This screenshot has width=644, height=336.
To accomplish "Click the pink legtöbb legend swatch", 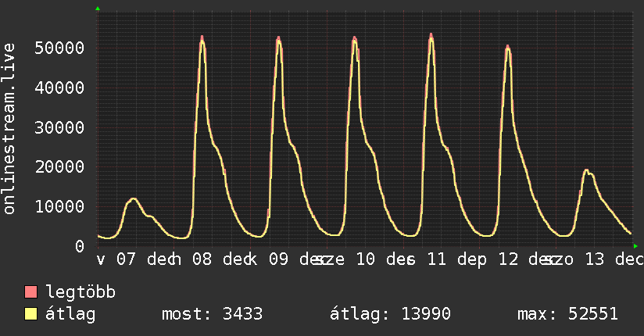I will (x=30, y=291).
